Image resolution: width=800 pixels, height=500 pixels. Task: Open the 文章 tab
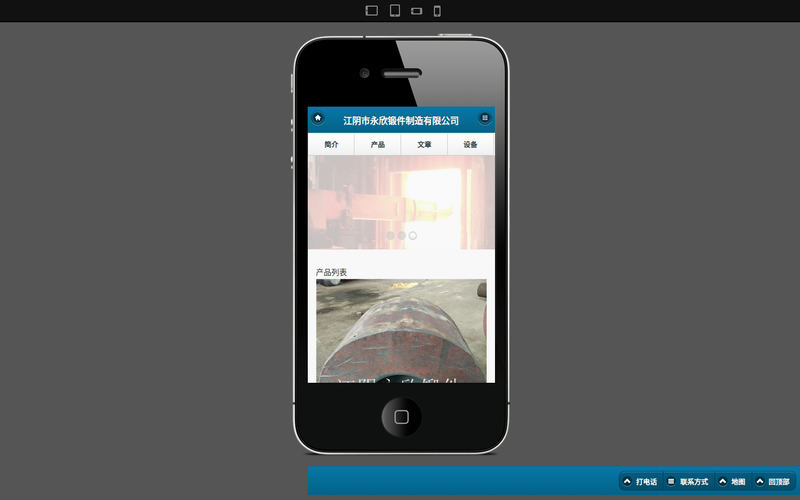[x=424, y=144]
